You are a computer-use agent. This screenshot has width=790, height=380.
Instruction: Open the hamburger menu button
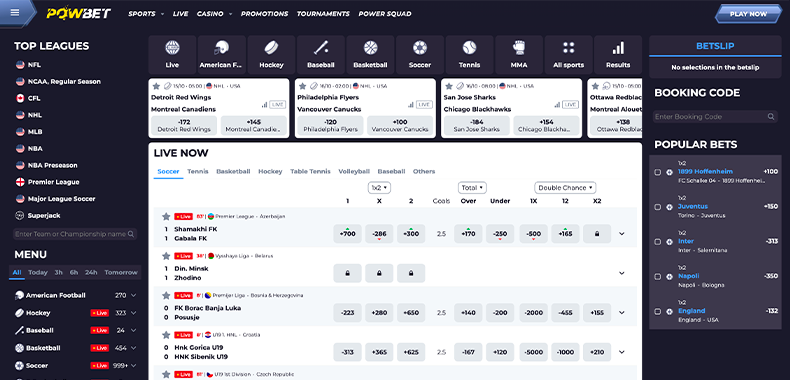[15, 12]
